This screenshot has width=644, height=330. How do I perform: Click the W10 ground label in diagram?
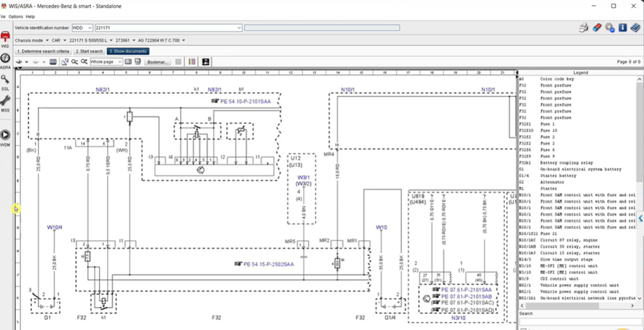click(x=381, y=227)
